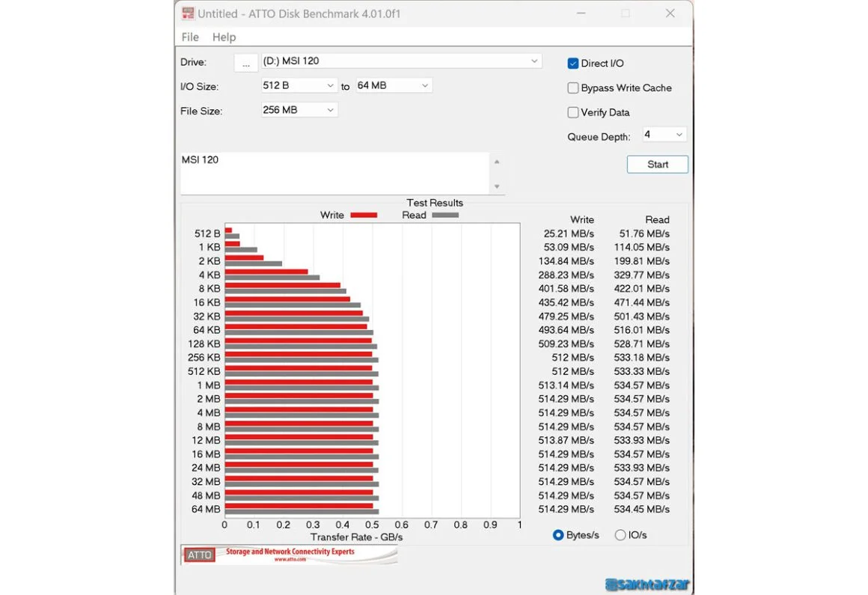Click the 528.71 MB/s read value
This screenshot has height=595, width=868.
pyautogui.click(x=641, y=344)
